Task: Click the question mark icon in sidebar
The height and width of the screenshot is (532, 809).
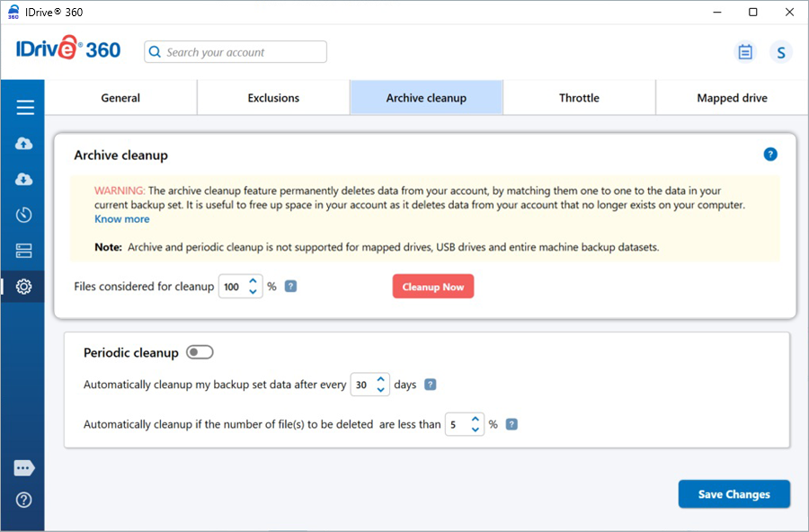Action: [x=24, y=500]
